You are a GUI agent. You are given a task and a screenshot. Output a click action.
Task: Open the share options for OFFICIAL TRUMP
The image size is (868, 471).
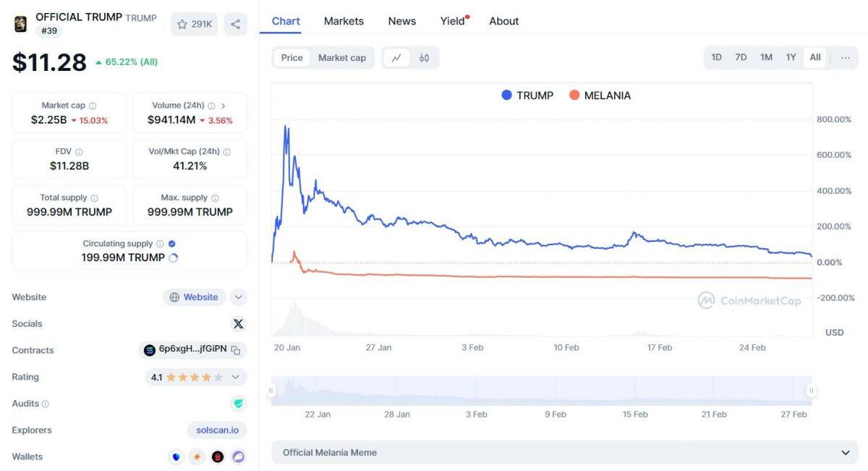(x=235, y=24)
